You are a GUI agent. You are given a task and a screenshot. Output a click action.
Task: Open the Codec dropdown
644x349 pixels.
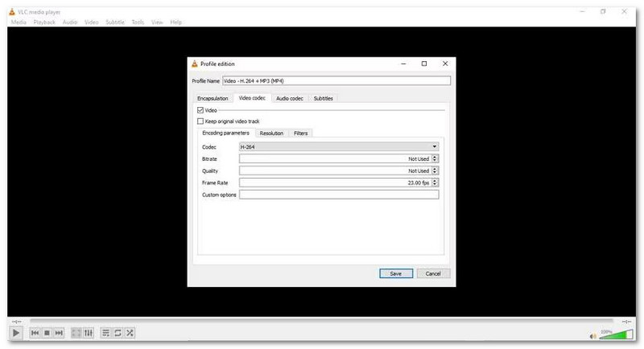[x=339, y=146]
